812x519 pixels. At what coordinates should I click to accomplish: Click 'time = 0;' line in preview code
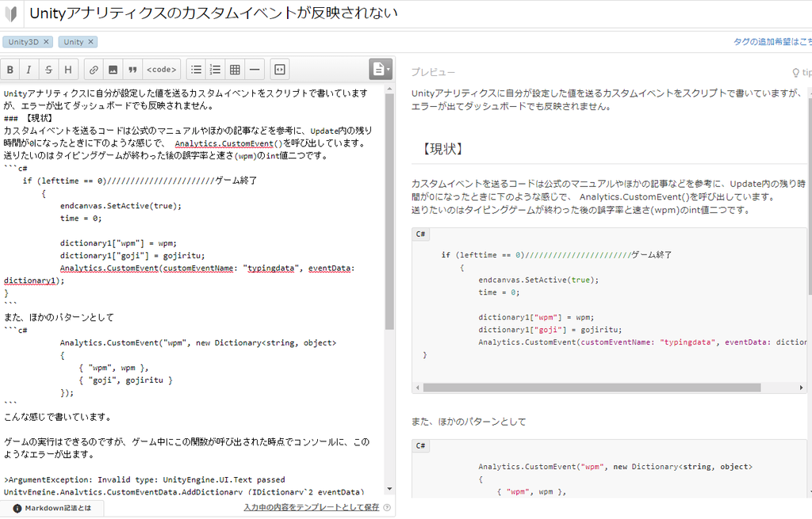pos(499,292)
